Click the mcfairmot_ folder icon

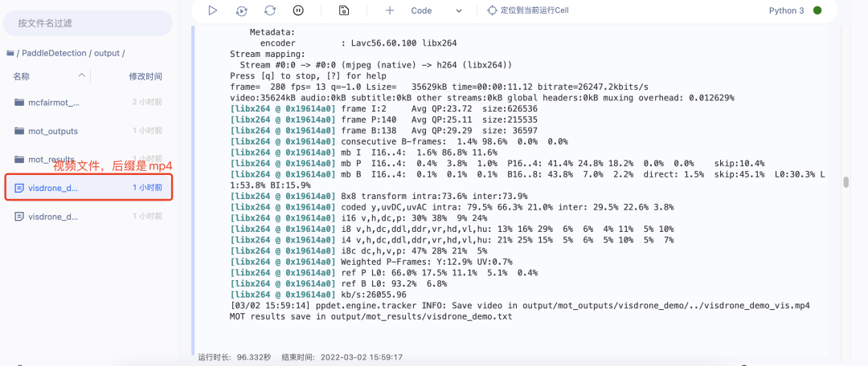click(19, 102)
